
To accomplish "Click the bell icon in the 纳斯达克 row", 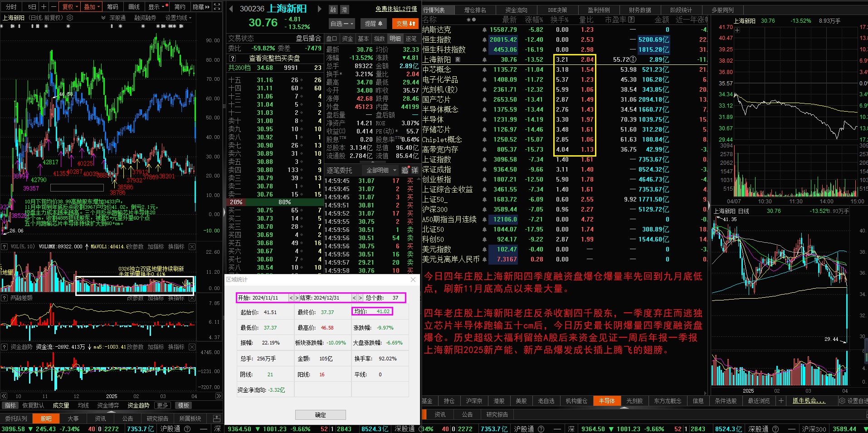I will [484, 30].
